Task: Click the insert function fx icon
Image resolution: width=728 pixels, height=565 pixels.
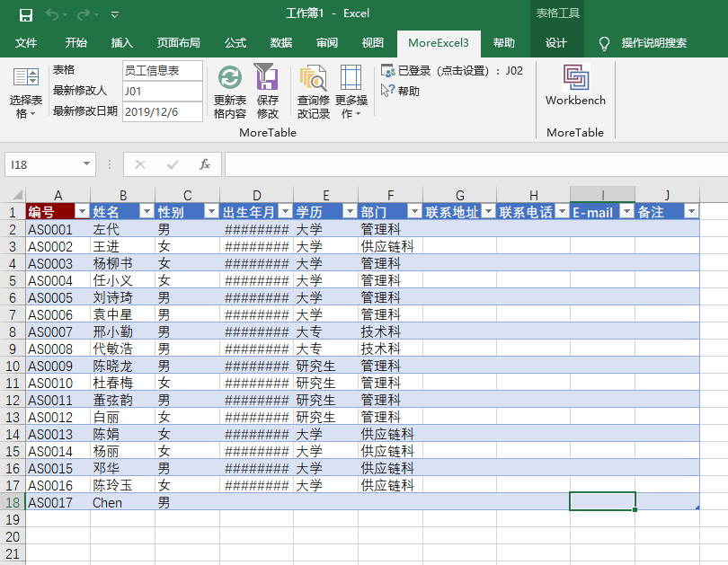Action: click(205, 164)
